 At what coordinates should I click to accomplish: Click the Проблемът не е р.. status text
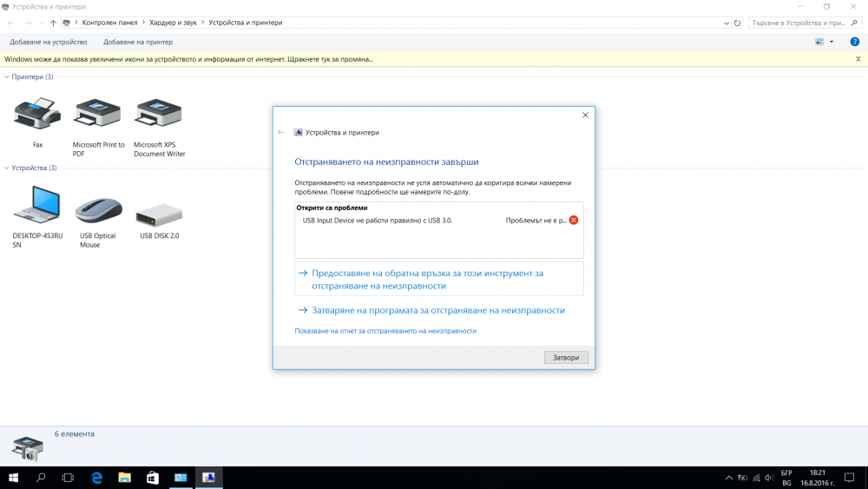[x=536, y=221]
